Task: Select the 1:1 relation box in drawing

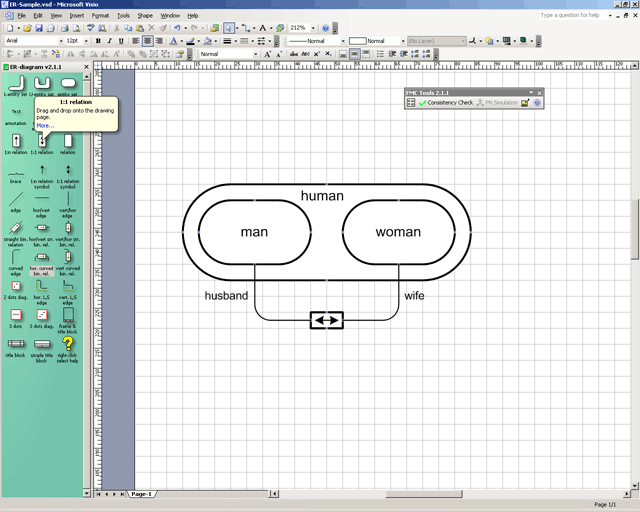Action: [x=327, y=320]
